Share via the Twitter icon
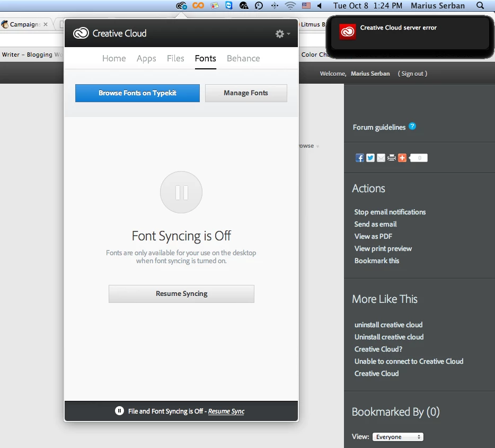This screenshot has height=448, width=495. pos(370,158)
